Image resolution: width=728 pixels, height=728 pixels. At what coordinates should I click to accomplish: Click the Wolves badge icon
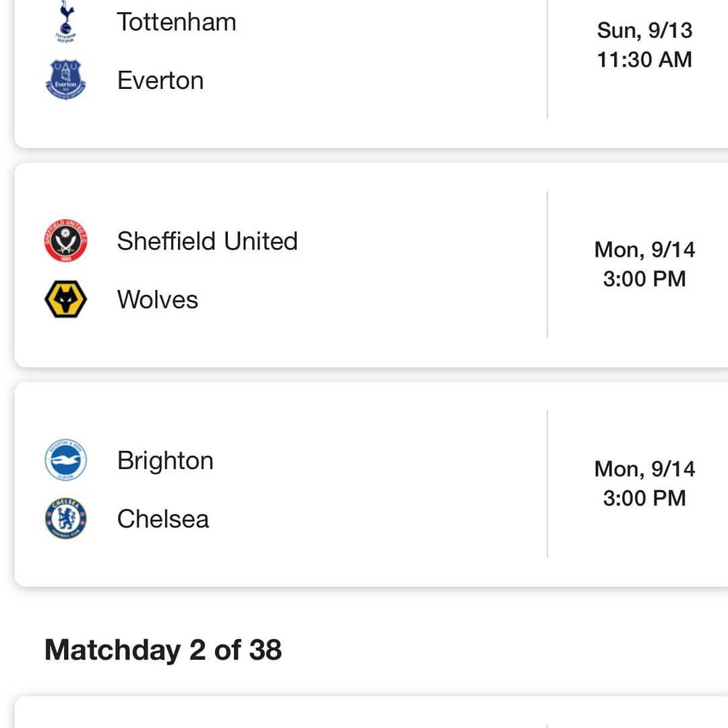(x=65, y=299)
